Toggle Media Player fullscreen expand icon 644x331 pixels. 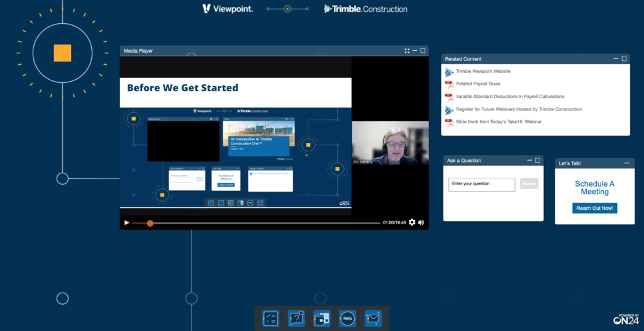pyautogui.click(x=407, y=51)
